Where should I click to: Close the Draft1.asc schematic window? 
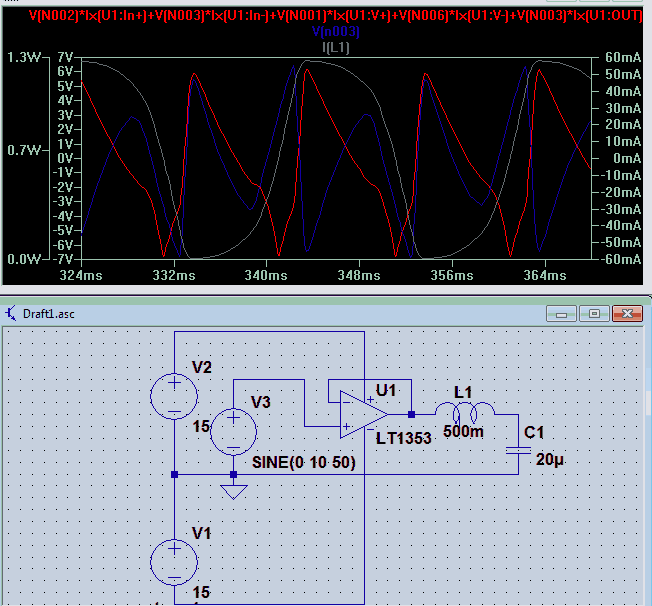627,314
